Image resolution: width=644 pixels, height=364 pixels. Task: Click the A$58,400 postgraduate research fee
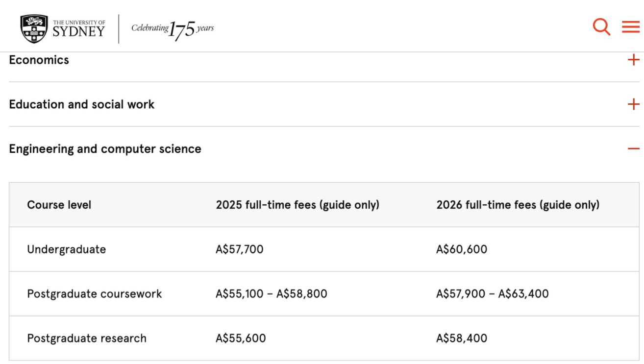(462, 339)
